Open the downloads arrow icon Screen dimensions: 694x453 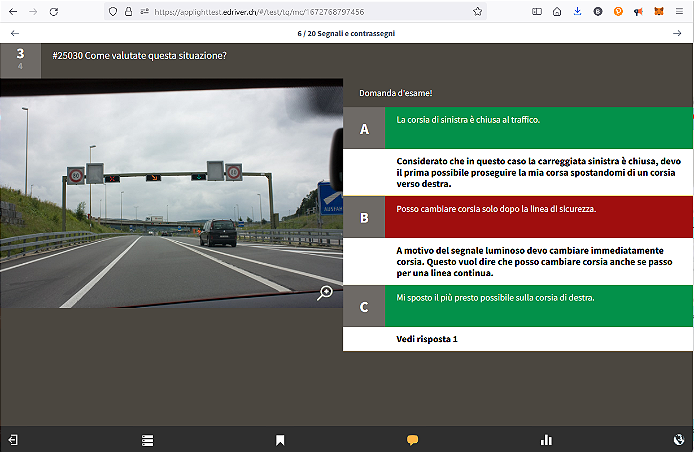(577, 12)
